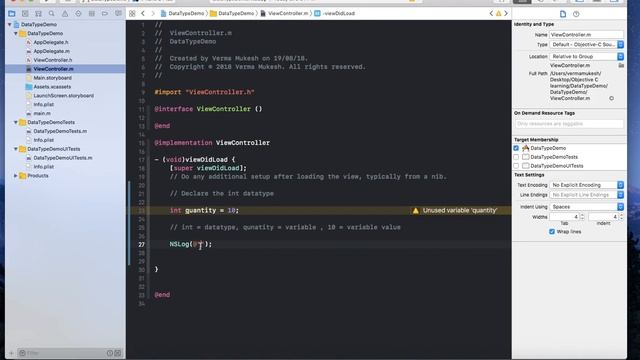The width and height of the screenshot is (640, 360).
Task: Expand the Products group
Action: (x=16, y=176)
